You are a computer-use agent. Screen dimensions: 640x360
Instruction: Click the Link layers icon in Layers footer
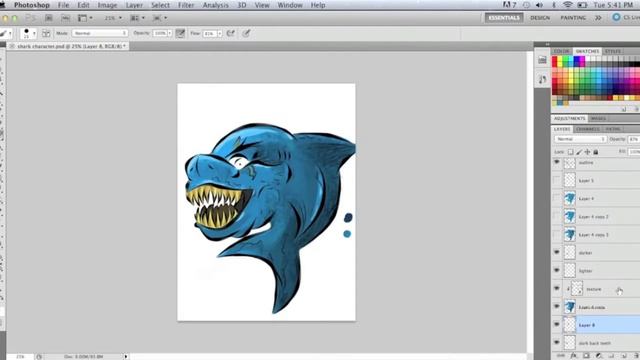[561, 356]
